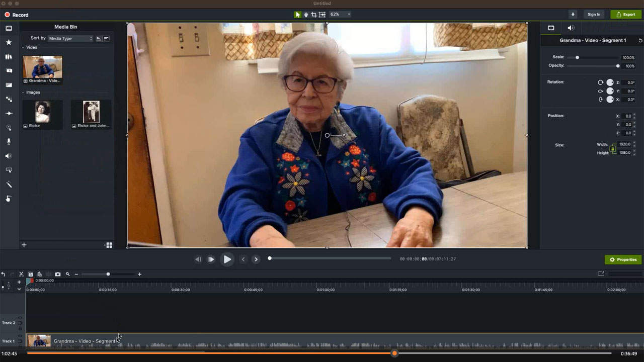Capture a frame using the camera icon
644x362 pixels.
coord(57,274)
